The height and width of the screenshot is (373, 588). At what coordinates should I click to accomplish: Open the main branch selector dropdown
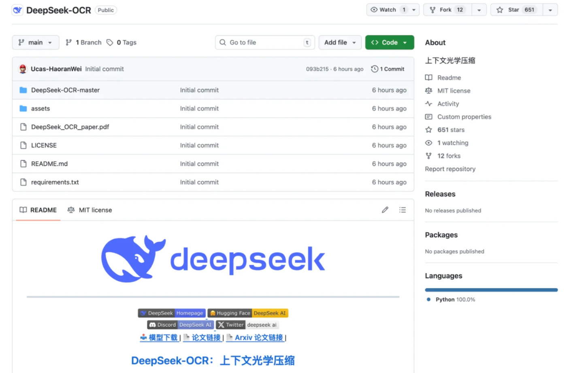(35, 43)
